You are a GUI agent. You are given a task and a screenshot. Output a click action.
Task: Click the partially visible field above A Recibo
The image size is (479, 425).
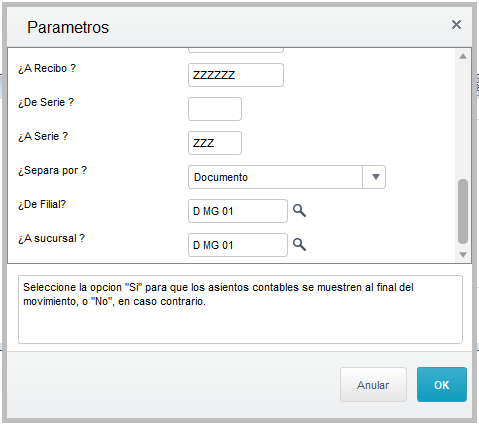(x=236, y=50)
